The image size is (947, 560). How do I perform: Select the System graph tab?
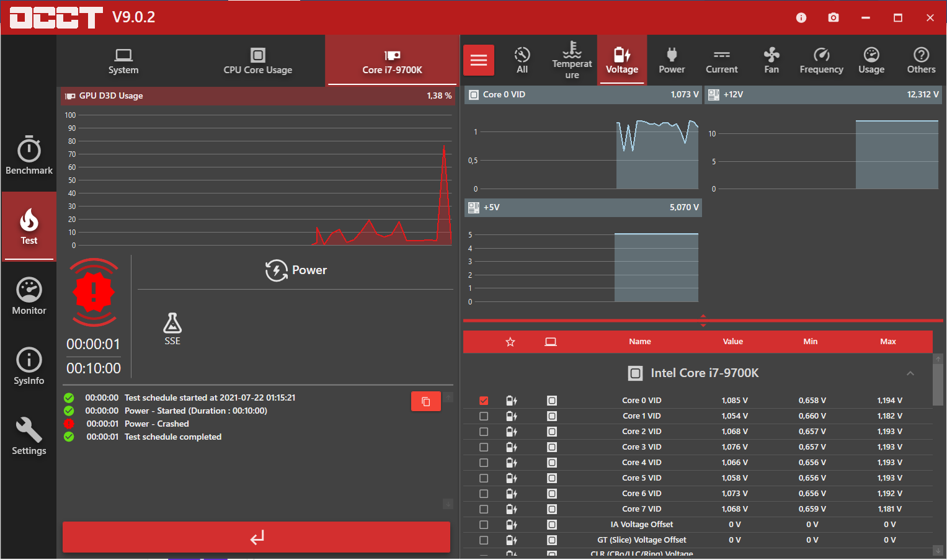click(x=123, y=61)
